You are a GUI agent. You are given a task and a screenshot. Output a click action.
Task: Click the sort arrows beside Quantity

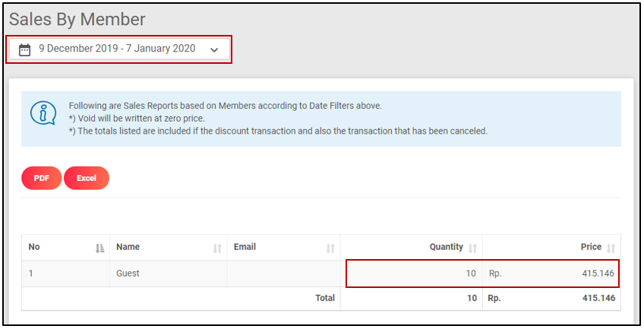tap(472, 248)
